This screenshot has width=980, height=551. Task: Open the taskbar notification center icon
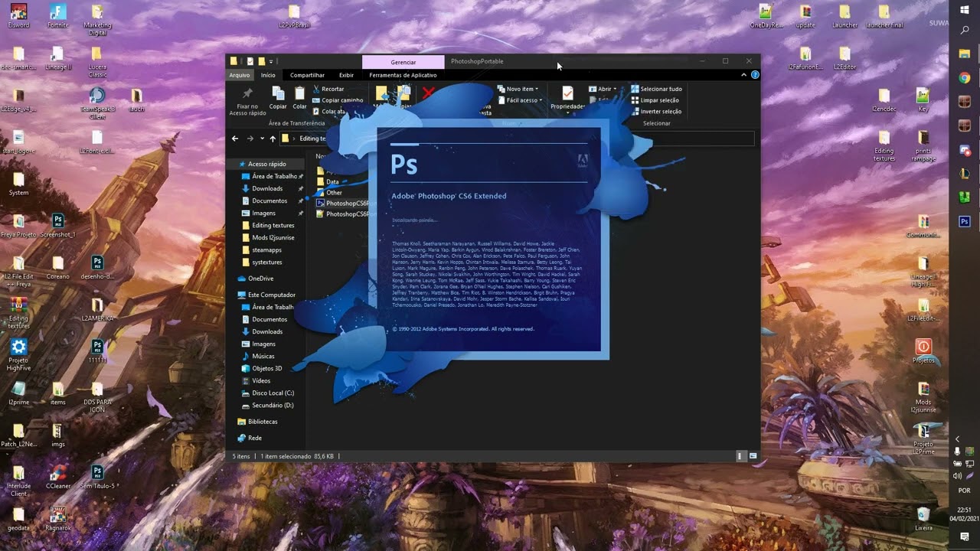[x=965, y=537]
